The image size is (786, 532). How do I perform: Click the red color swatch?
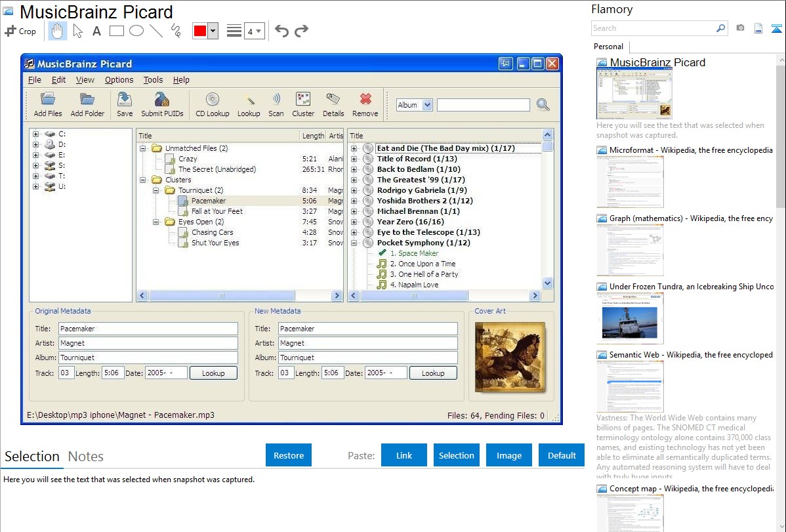pos(200,31)
